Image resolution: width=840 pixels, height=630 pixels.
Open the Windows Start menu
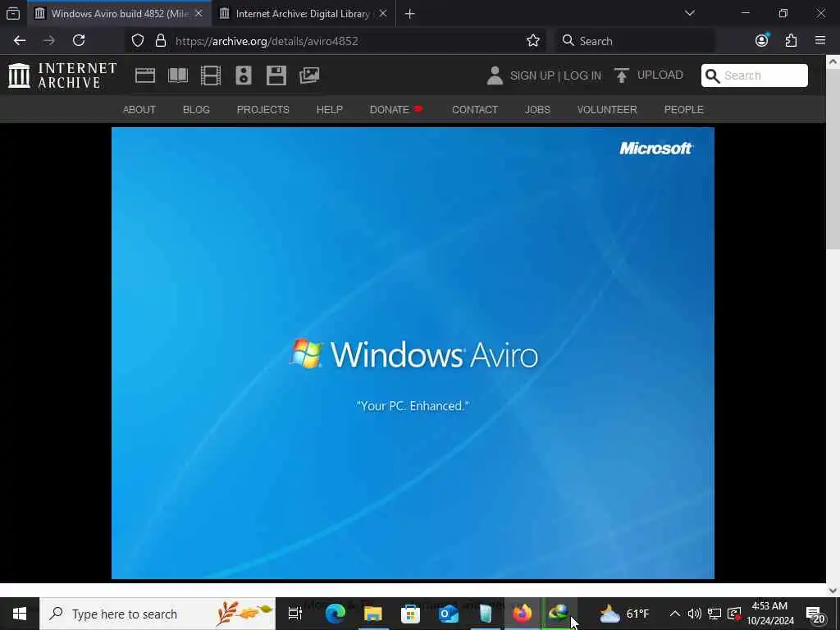click(20, 614)
